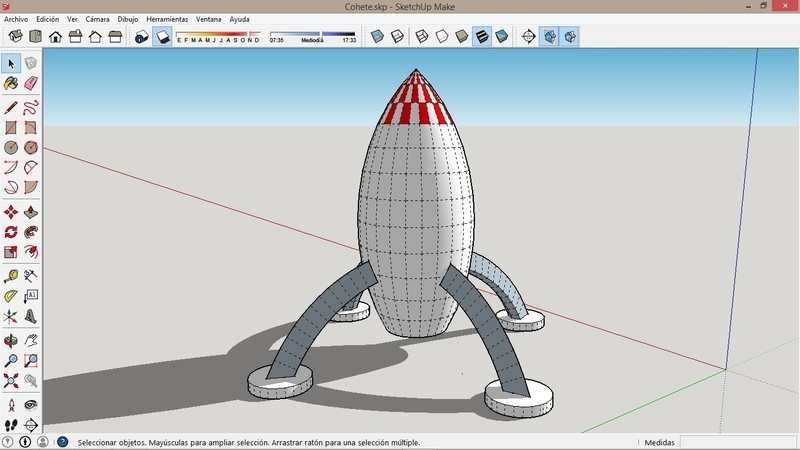Activate the Push/Pull tool

31,212
